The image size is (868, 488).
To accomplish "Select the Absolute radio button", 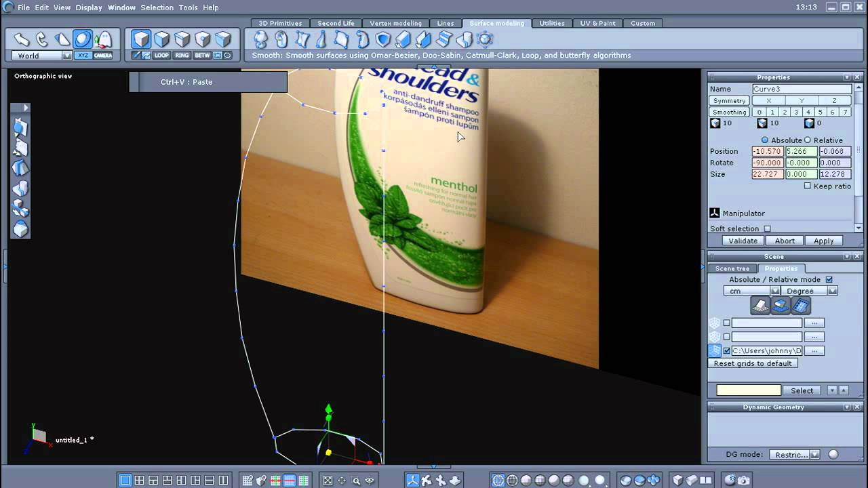I will pos(765,140).
